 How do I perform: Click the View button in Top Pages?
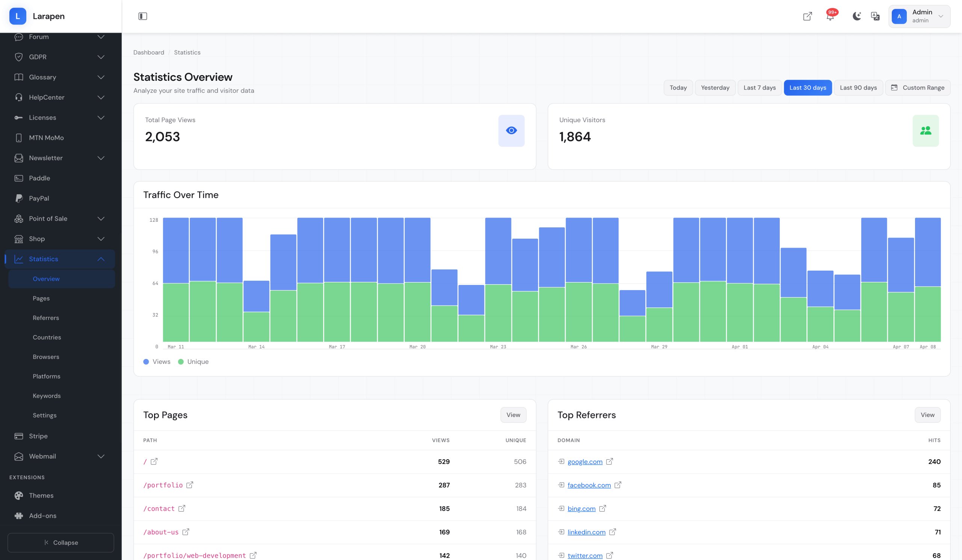pos(513,415)
